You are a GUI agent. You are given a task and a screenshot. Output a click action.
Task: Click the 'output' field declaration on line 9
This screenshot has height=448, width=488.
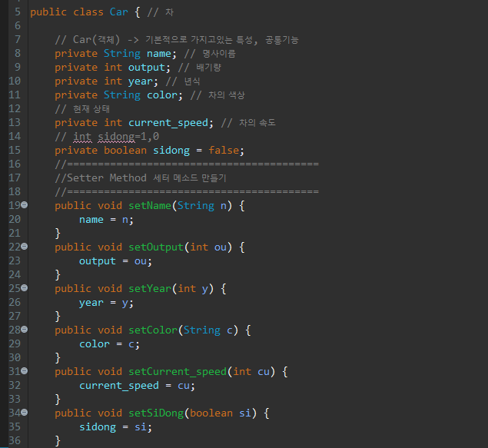click(x=147, y=68)
